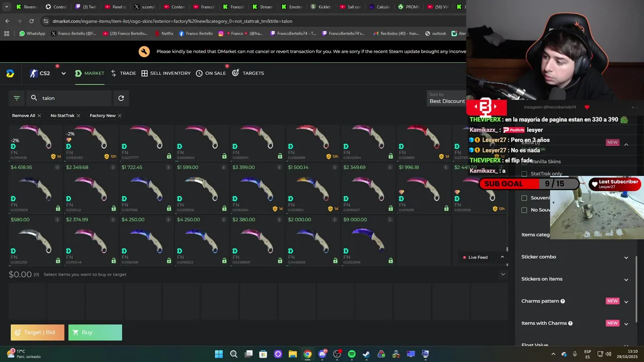Open the CS2 game selector dropdown
The image size is (644, 362).
48,73
